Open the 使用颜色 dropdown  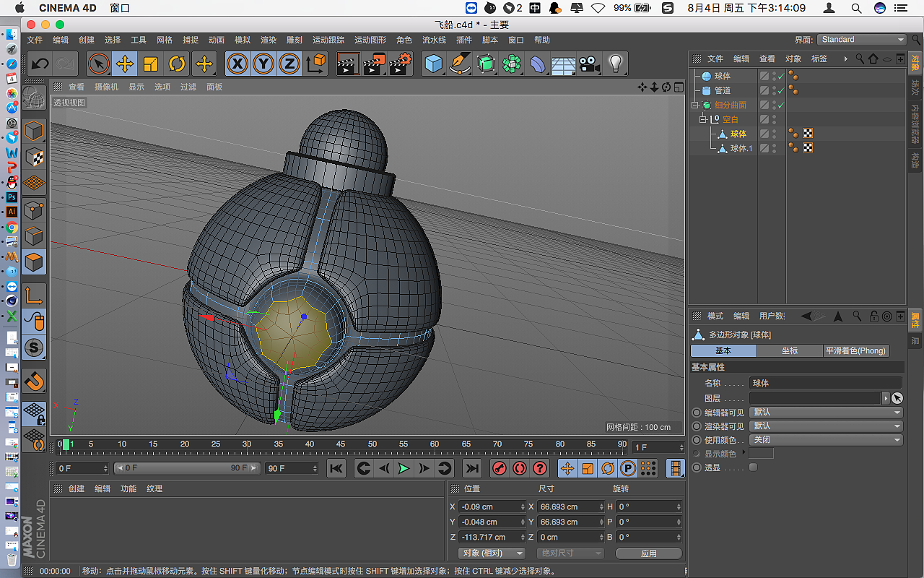point(826,440)
